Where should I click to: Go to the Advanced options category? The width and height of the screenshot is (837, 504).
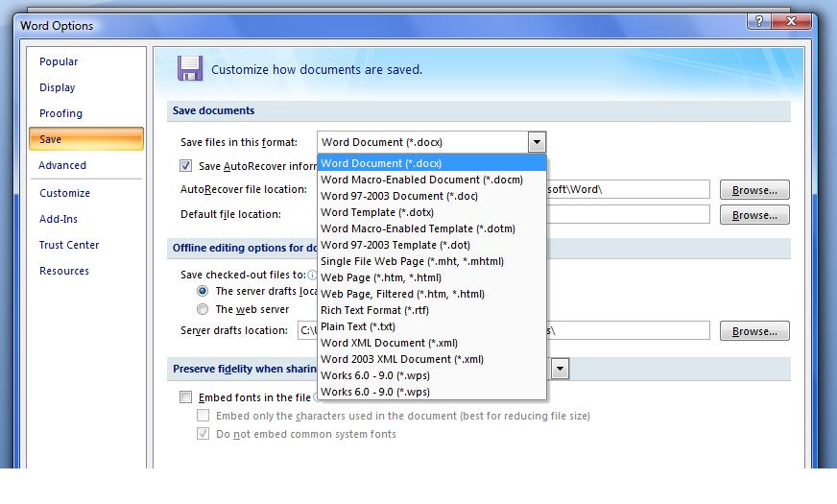[x=62, y=165]
